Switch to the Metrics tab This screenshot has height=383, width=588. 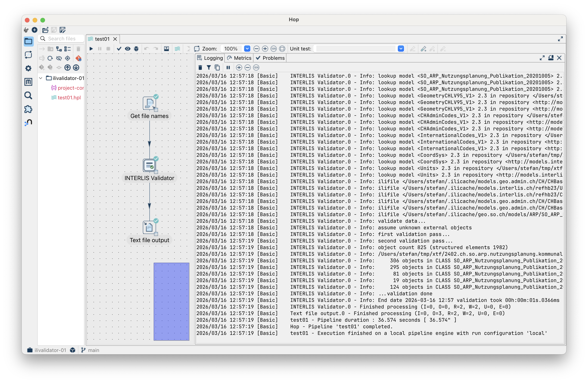[x=239, y=58]
